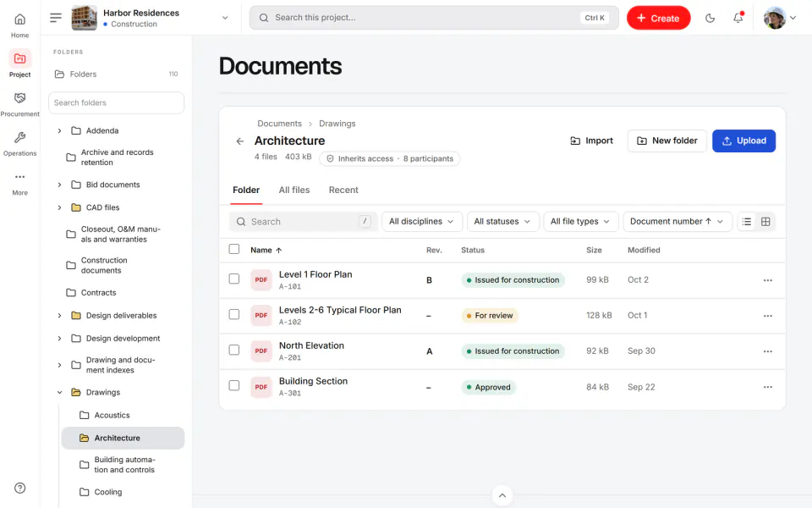Open more actions for North Elevation
The image size is (812, 508).
coord(767,351)
